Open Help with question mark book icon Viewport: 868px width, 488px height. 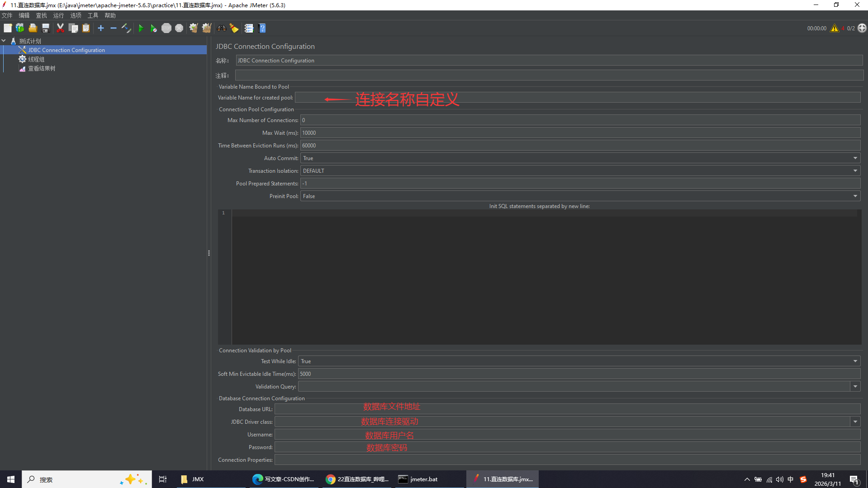click(262, 28)
